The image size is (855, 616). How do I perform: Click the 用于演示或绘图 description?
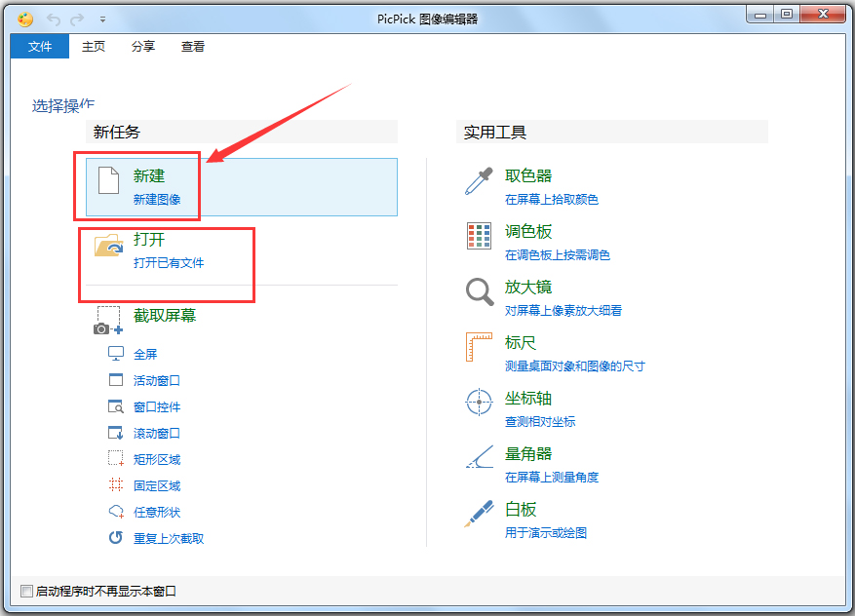pos(545,533)
